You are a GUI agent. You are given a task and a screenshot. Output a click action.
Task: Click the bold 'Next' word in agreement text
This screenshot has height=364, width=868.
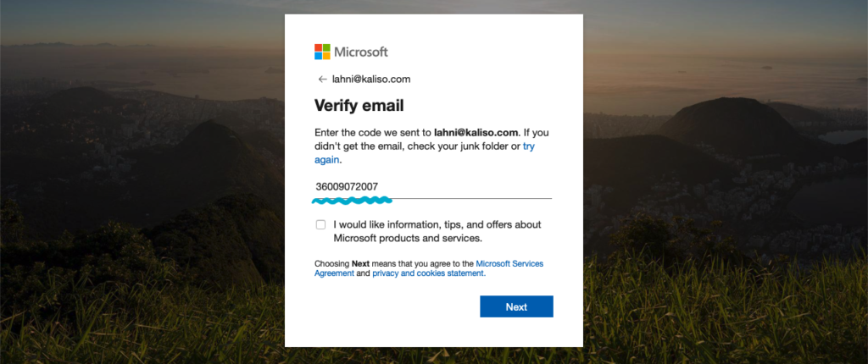(x=360, y=264)
